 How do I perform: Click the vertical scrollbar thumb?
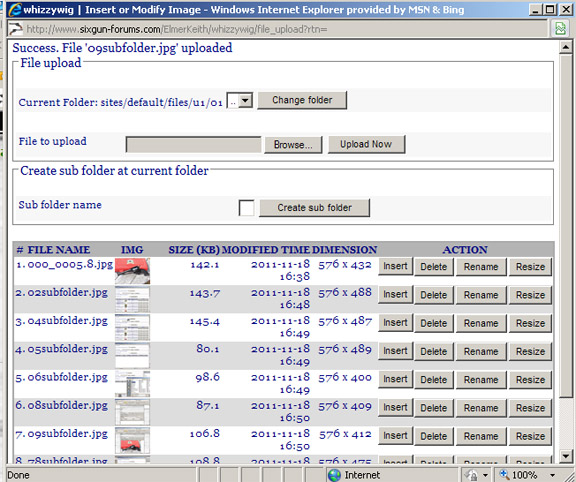point(566,225)
